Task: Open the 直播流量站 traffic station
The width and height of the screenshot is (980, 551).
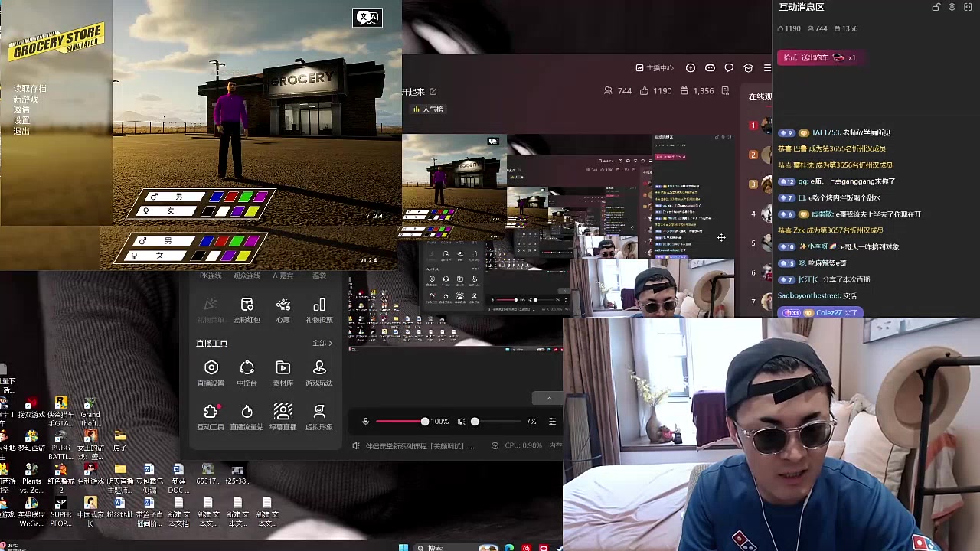Action: [x=247, y=417]
